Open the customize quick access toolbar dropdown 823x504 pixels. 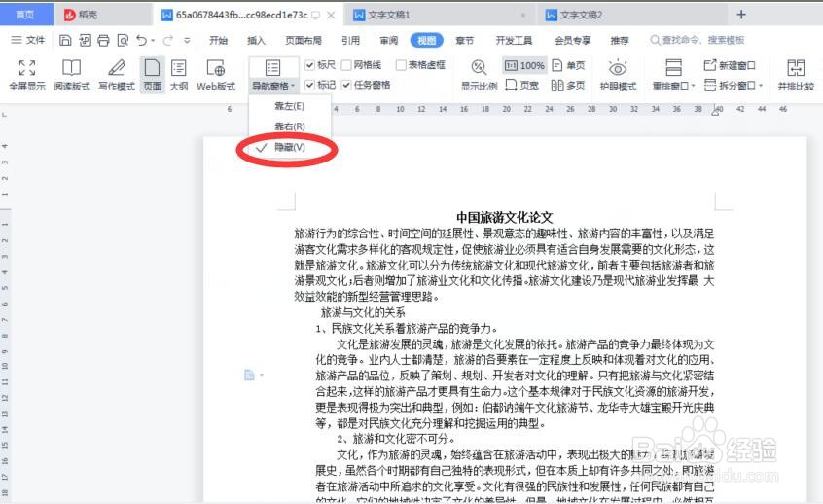pyautogui.click(x=187, y=41)
